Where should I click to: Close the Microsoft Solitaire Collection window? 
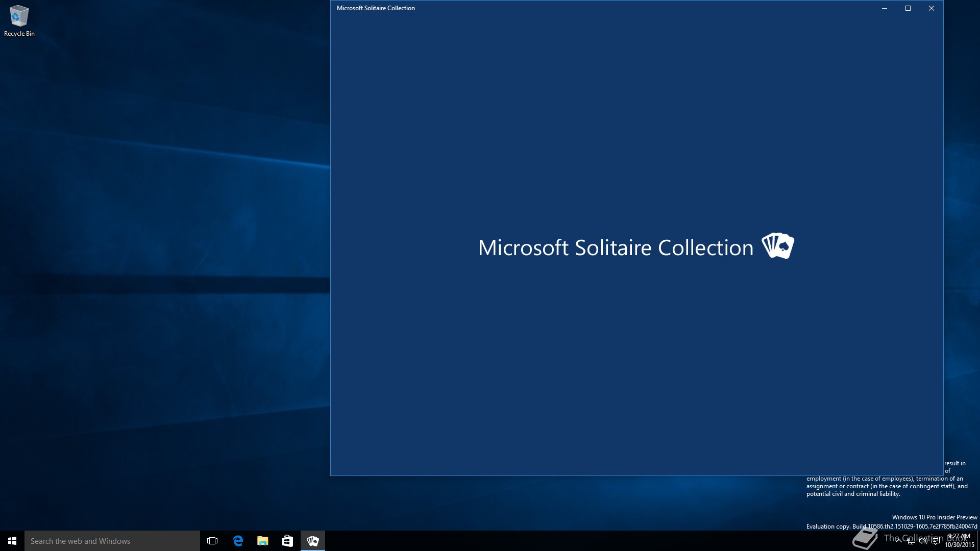pyautogui.click(x=932, y=8)
